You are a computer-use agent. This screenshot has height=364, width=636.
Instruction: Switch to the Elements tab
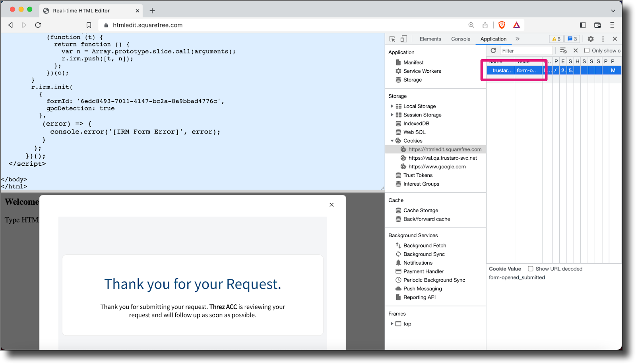coord(430,39)
